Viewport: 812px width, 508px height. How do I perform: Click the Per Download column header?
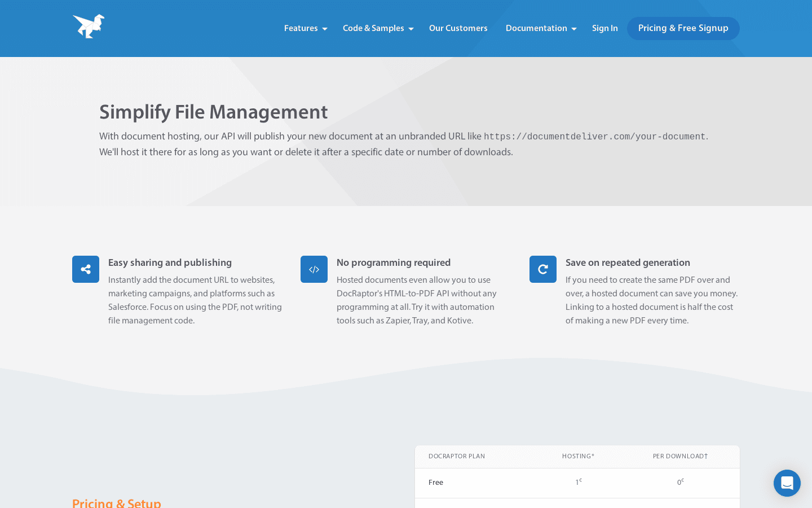coord(680,456)
